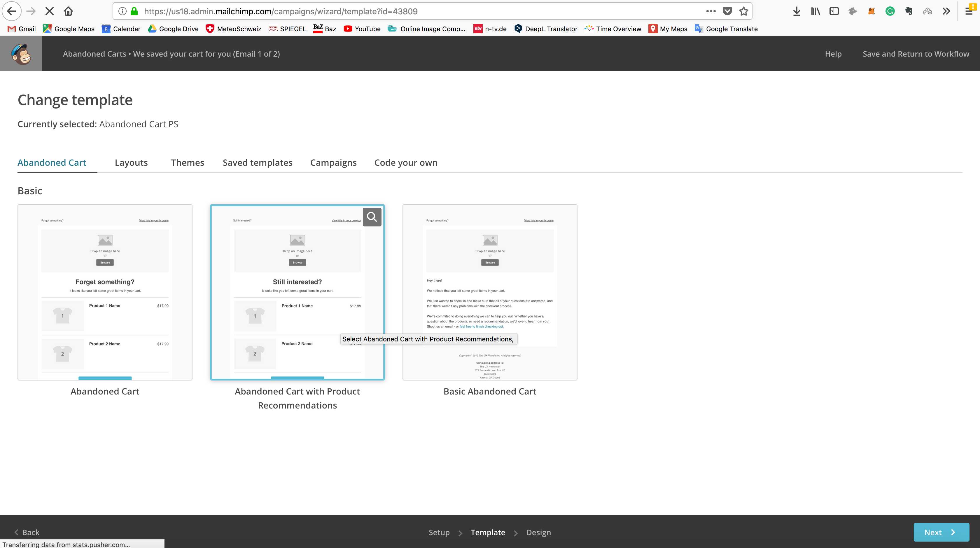Image resolution: width=980 pixels, height=548 pixels.
Task: Click Save and Return to Workflow
Action: click(x=916, y=54)
